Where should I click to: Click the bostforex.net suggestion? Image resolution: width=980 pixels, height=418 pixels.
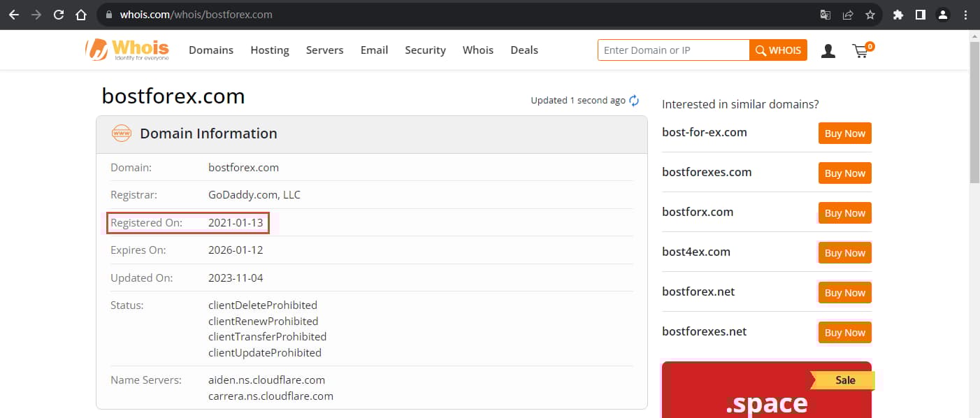click(x=698, y=291)
